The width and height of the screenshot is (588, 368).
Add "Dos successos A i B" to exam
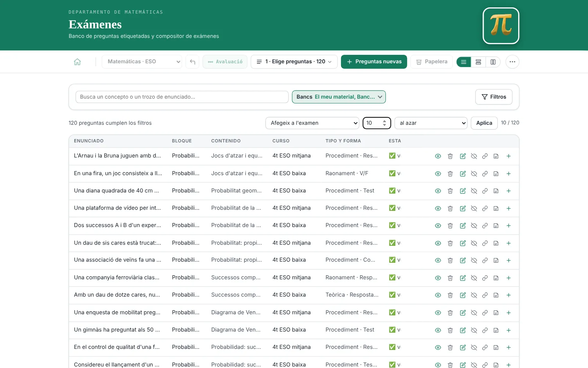pos(509,226)
